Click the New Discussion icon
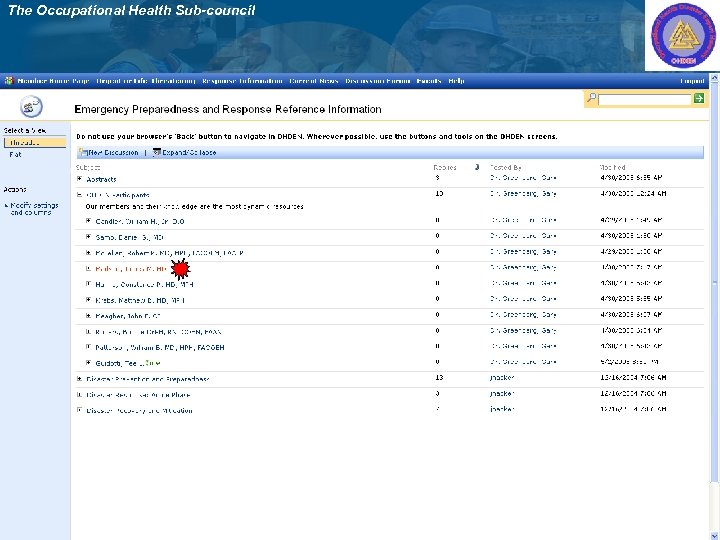 pyautogui.click(x=83, y=152)
